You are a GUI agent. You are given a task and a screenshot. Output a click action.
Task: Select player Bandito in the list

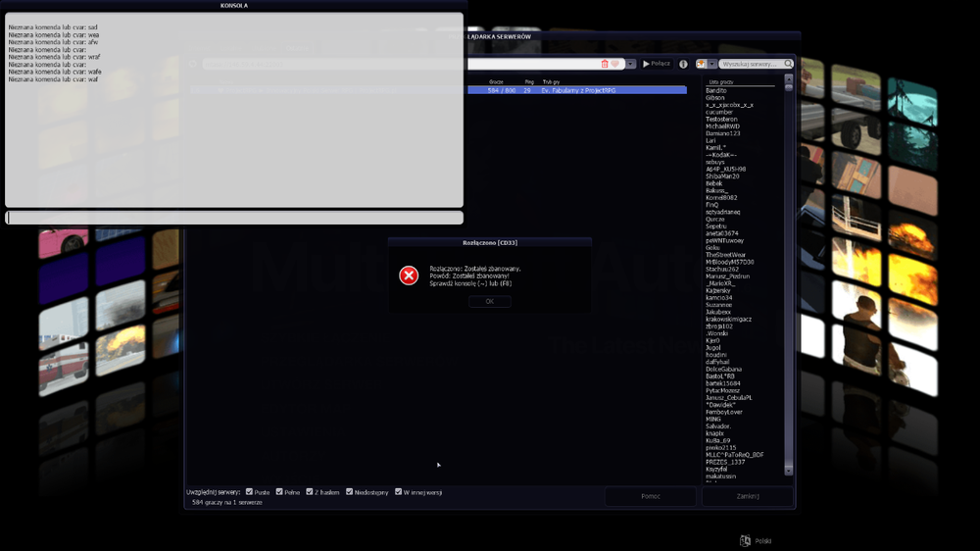pyautogui.click(x=716, y=90)
